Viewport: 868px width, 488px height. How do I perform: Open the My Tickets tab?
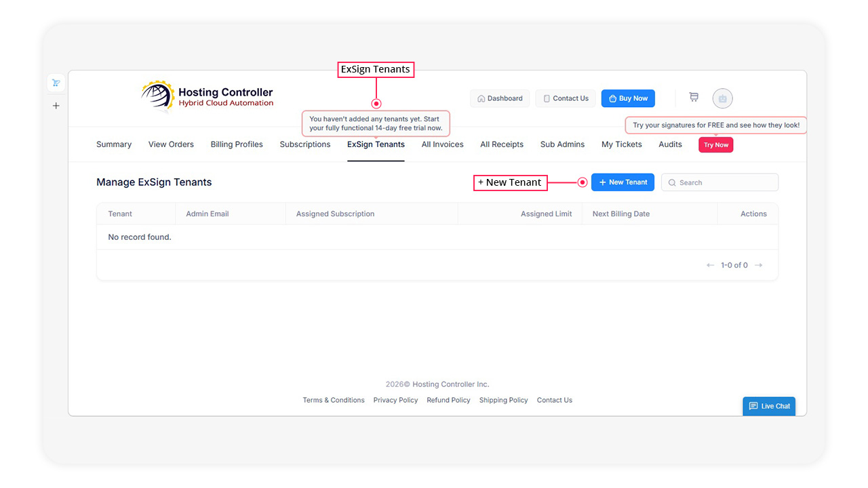click(x=621, y=144)
